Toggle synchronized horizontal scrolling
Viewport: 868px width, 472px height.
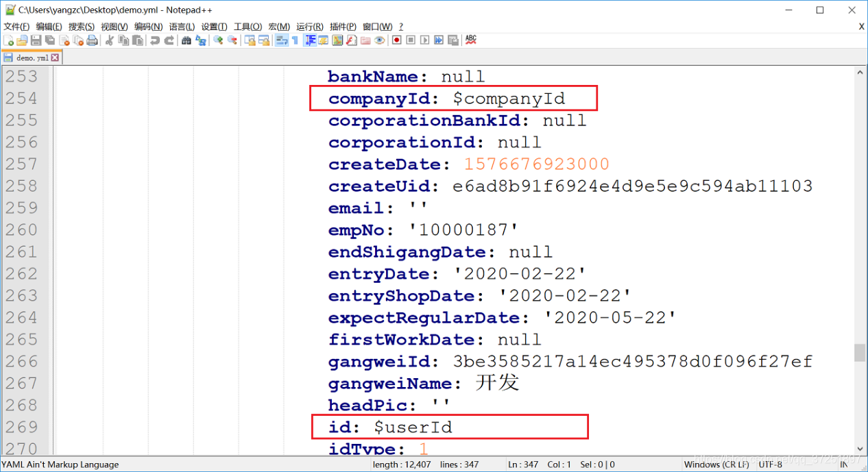coord(263,40)
